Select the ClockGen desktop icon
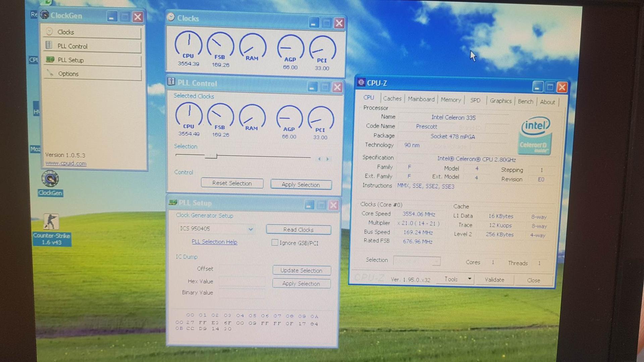The image size is (644, 362). (x=50, y=183)
